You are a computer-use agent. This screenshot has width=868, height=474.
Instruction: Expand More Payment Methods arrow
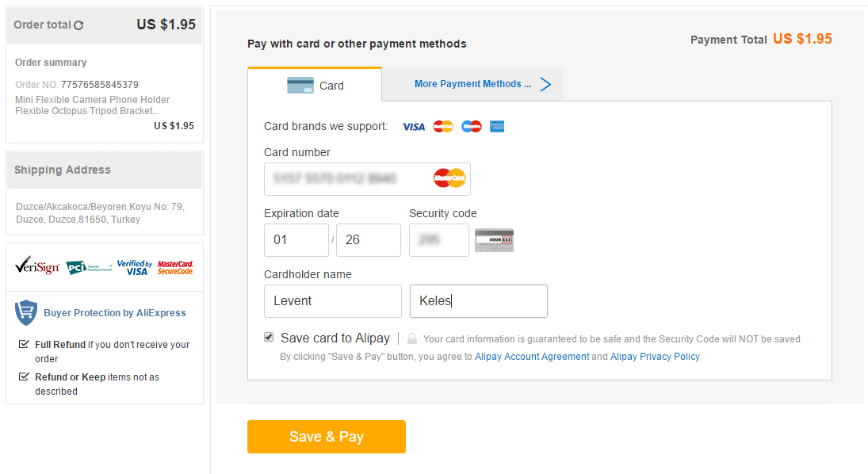(545, 84)
